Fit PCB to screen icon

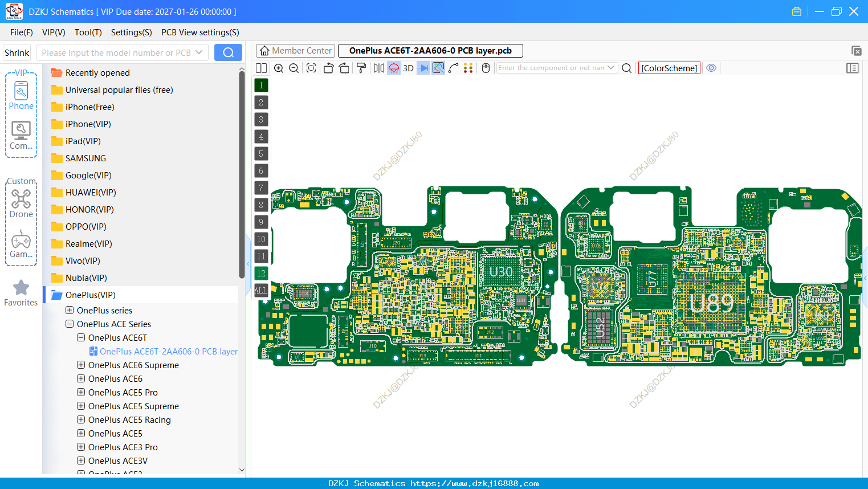click(311, 68)
